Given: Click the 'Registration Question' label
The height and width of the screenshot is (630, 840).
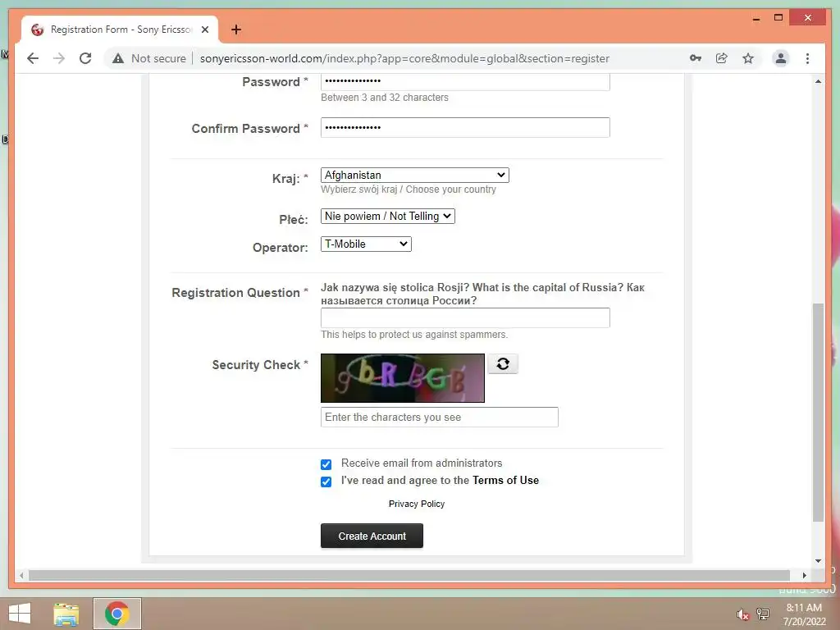Looking at the screenshot, I should click(235, 293).
